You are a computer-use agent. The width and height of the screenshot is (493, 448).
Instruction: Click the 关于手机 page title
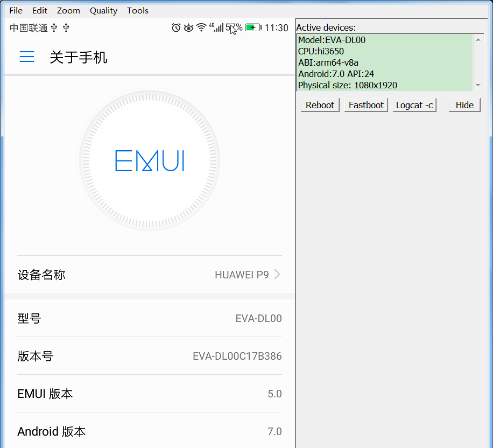click(x=78, y=57)
